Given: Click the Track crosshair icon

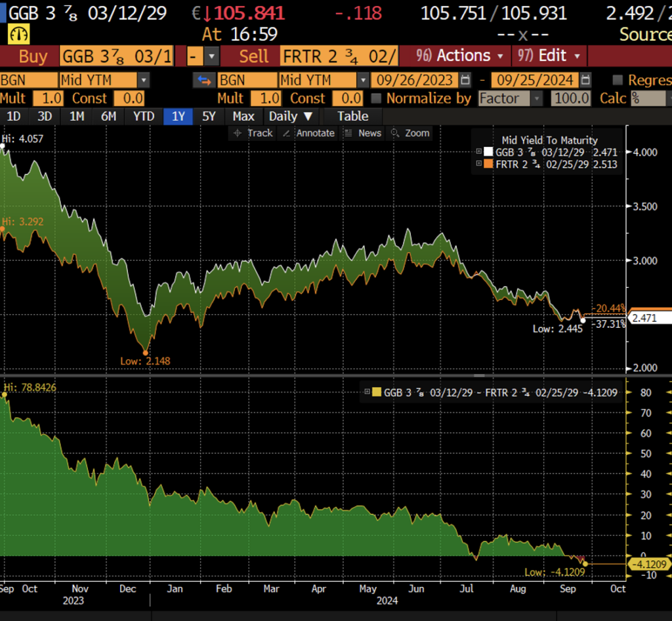Looking at the screenshot, I should tap(238, 133).
